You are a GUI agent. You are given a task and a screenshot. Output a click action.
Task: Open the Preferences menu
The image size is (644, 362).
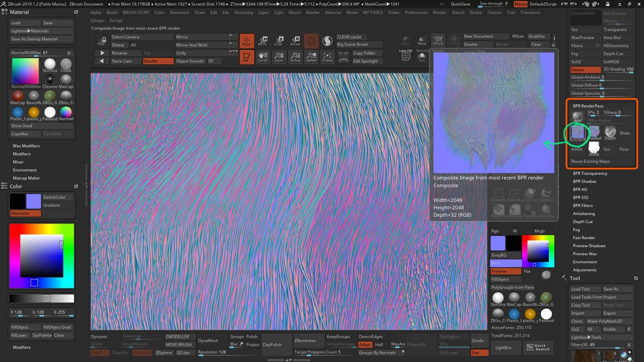[x=416, y=12]
